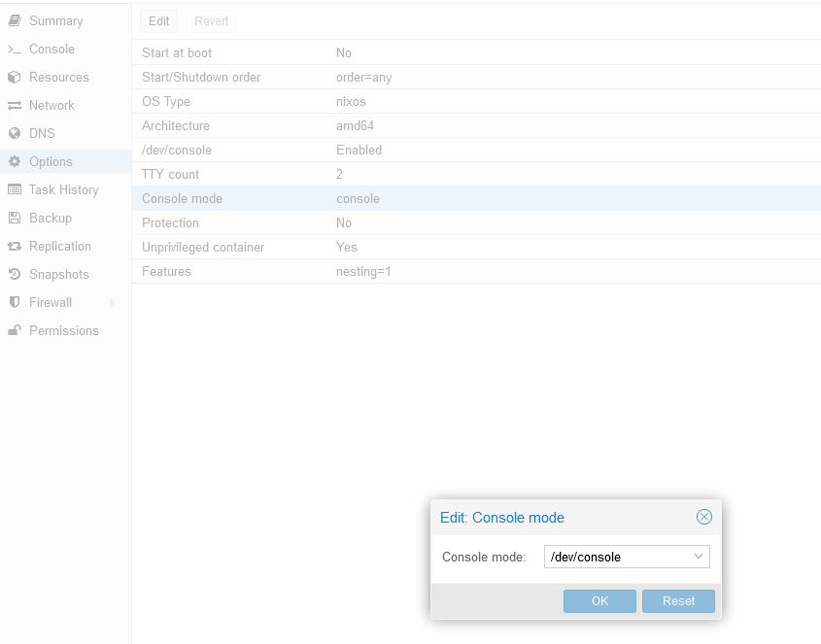Click the Edit button
Viewport: 821px width, 644px height.
point(158,20)
